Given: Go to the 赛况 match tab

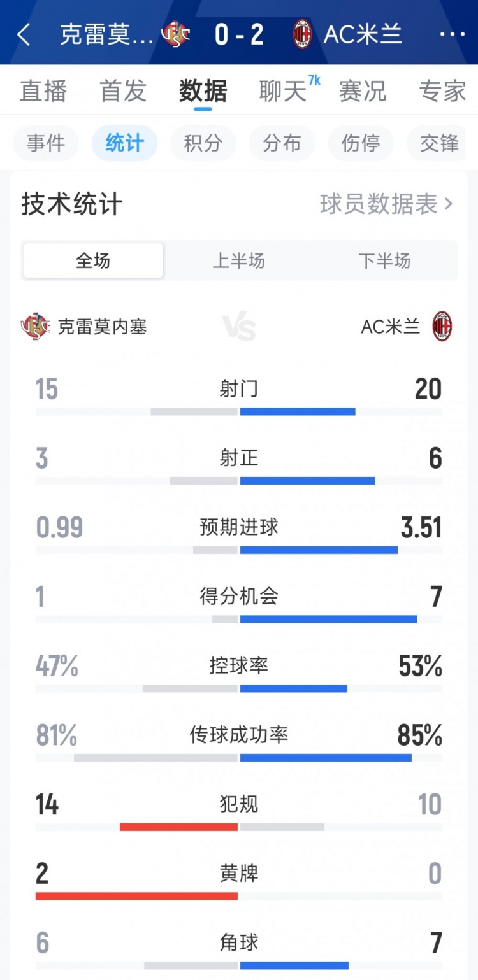Looking at the screenshot, I should tap(363, 91).
